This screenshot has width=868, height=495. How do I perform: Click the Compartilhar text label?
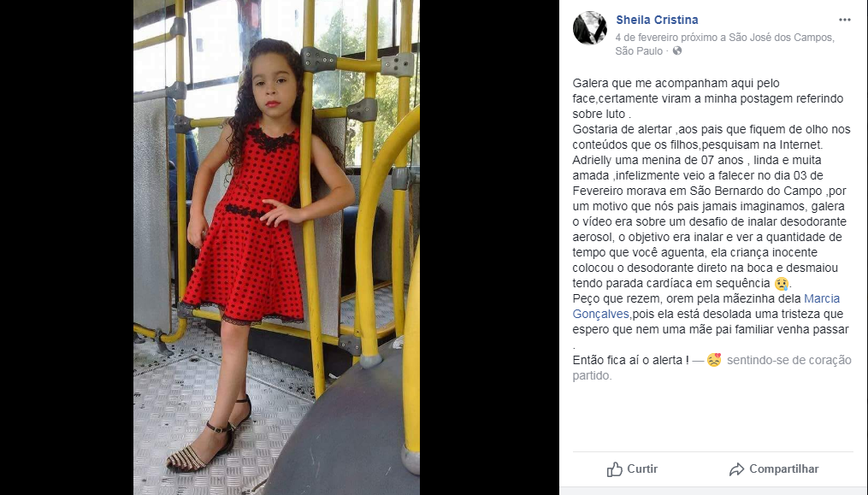pyautogui.click(x=784, y=469)
